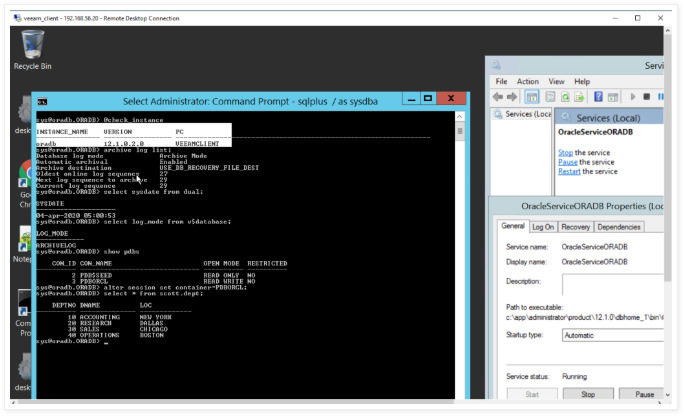Click the Refresh icon in Services toolbar
The image size is (685, 416).
click(566, 97)
